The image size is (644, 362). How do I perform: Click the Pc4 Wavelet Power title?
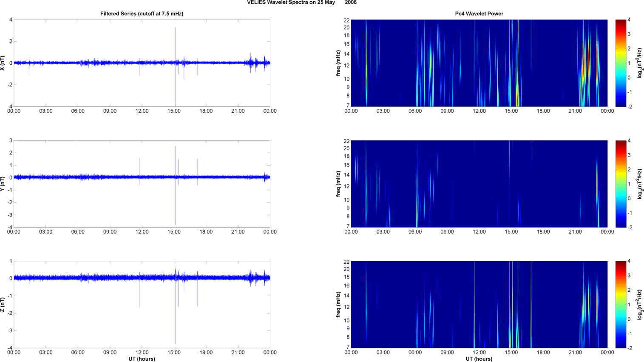tap(479, 14)
